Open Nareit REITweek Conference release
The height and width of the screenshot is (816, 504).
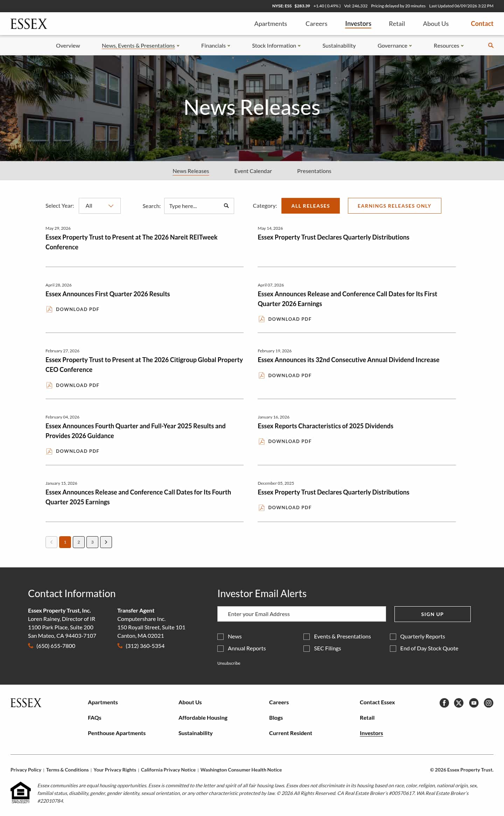point(131,242)
